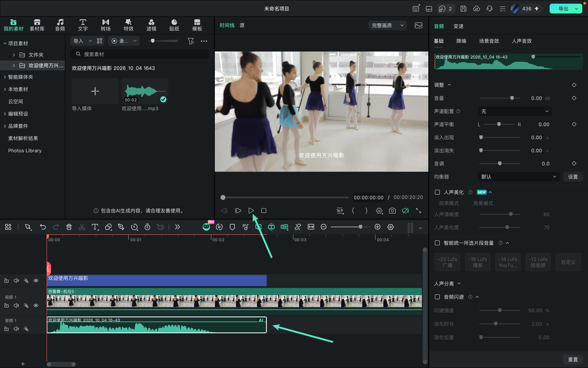This screenshot has width=588, height=368.
Task: Open the 完整画质 quality dropdown
Action: (388, 25)
